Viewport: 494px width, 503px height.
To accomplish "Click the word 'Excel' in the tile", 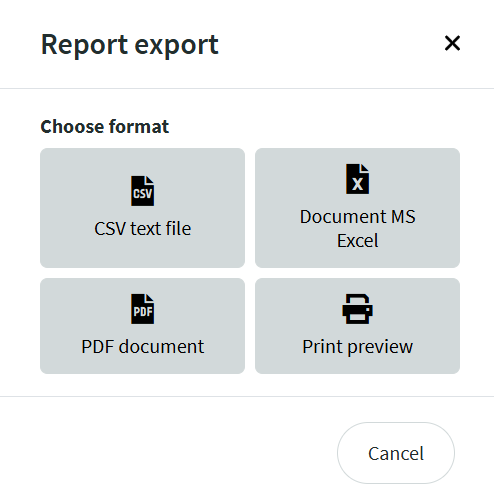I will click(357, 241).
